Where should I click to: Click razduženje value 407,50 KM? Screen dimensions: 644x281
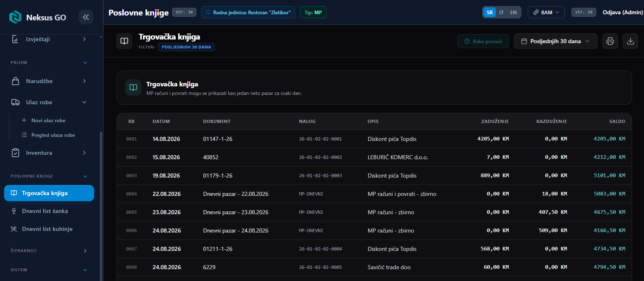pos(553,212)
